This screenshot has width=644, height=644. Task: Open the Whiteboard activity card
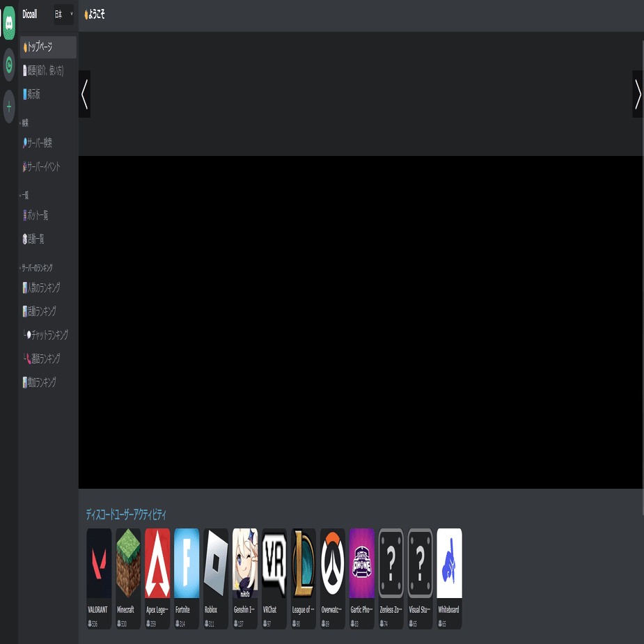point(448,564)
